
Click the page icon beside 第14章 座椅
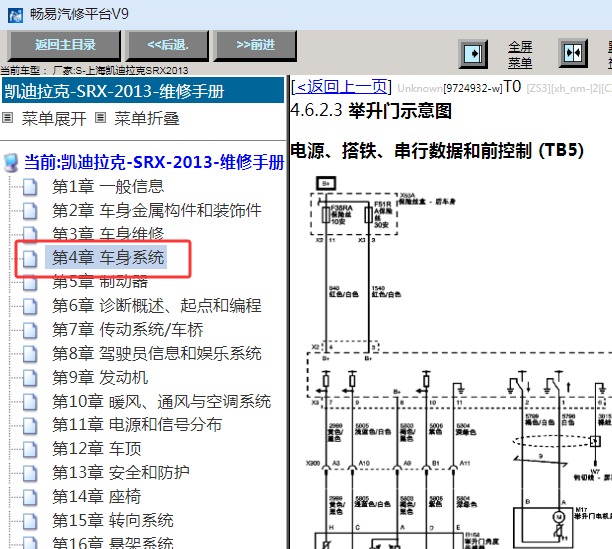(30, 497)
